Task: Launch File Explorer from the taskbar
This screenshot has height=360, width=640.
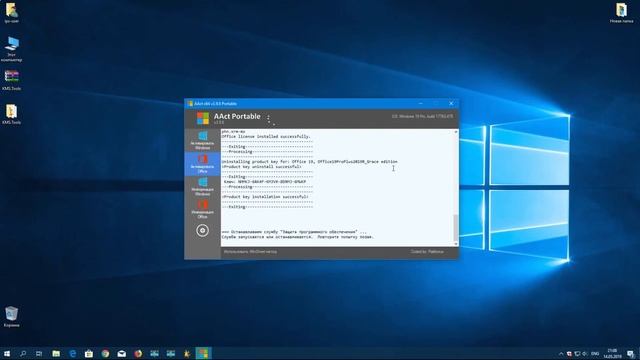Action: [56, 353]
